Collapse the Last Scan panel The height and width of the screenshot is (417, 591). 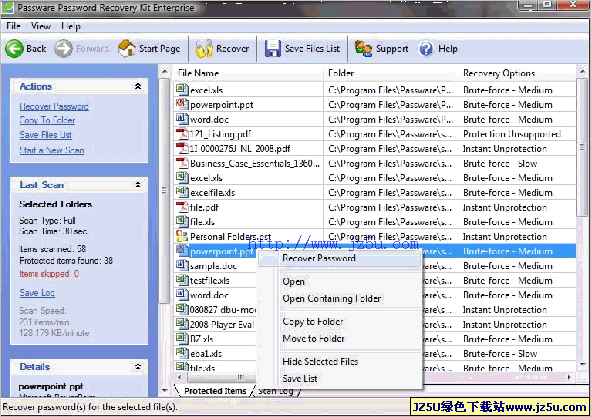(138, 184)
